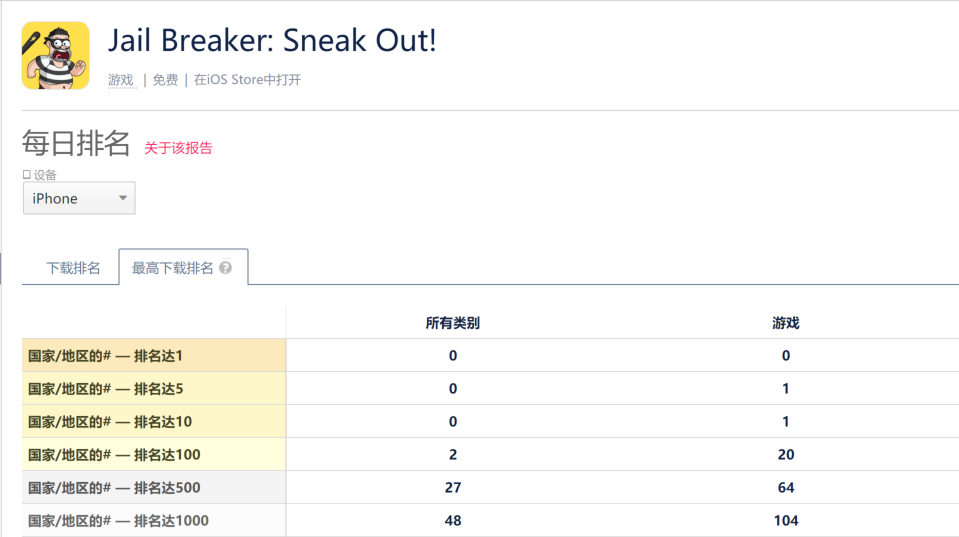Select the 排名达1 row label
The width and height of the screenshot is (959, 537).
(x=105, y=356)
